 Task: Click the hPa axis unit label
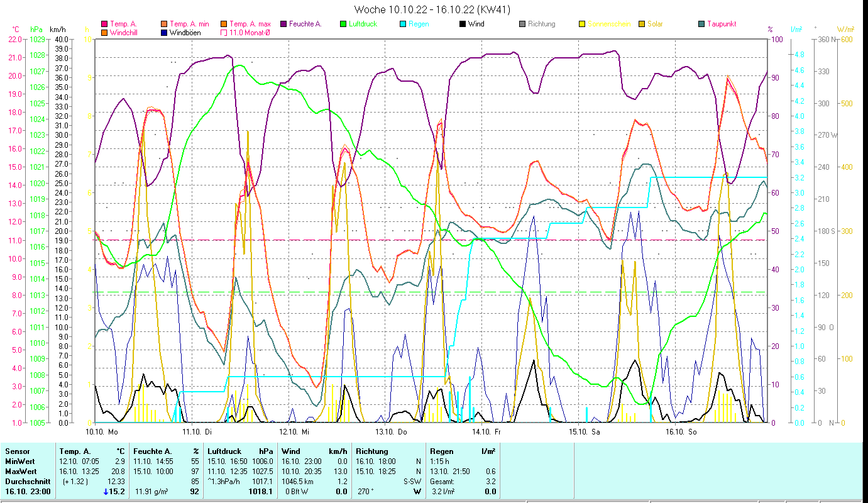pos(36,30)
